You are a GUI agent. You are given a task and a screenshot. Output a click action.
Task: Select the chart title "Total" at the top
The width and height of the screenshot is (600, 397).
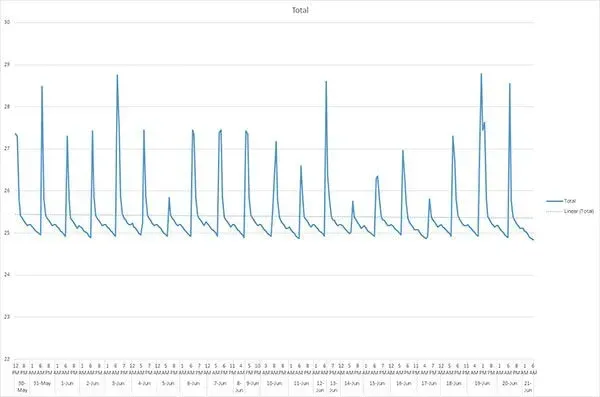300,10
